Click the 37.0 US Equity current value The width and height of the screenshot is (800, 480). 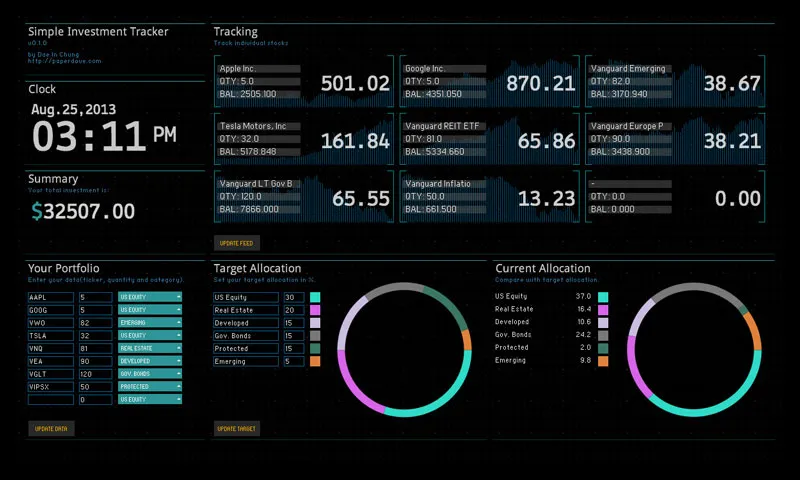(583, 296)
